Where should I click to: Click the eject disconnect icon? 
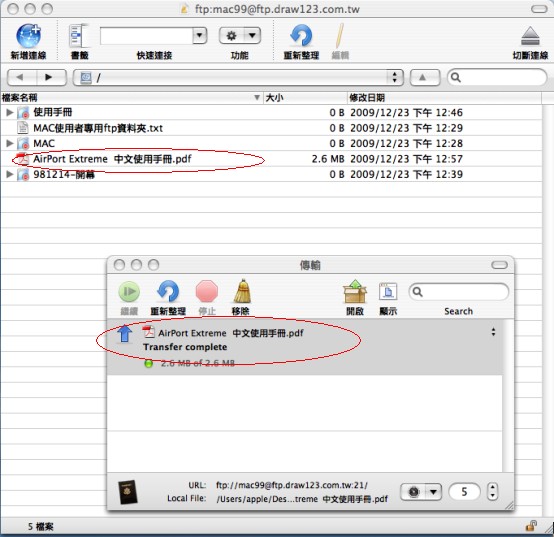point(530,36)
